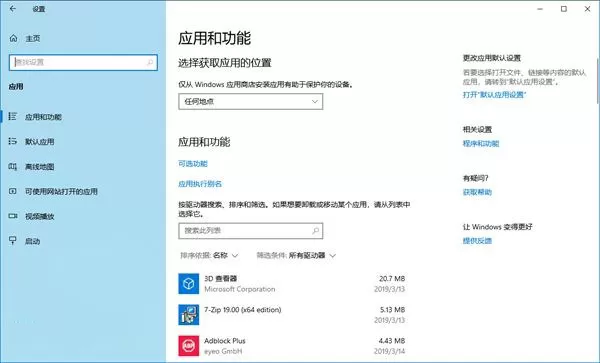Click the Adblock Plus app icon

pos(189,346)
